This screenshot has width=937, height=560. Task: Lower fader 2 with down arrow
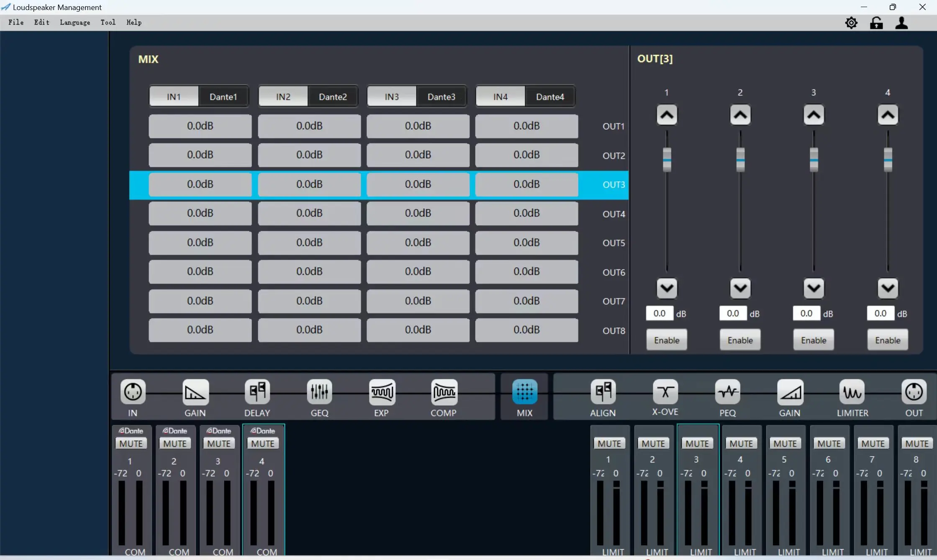740,288
